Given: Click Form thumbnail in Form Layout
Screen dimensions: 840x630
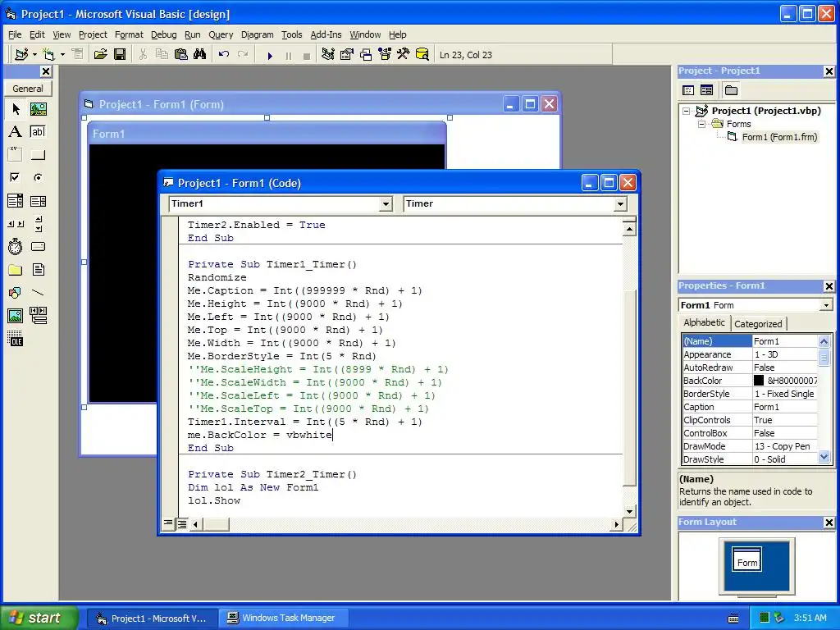Looking at the screenshot, I should click(x=746, y=559).
